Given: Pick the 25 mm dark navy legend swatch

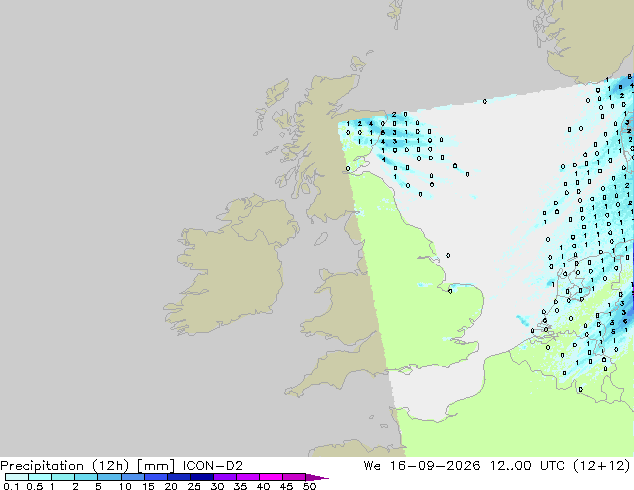Looking at the screenshot, I should click(x=202, y=477).
